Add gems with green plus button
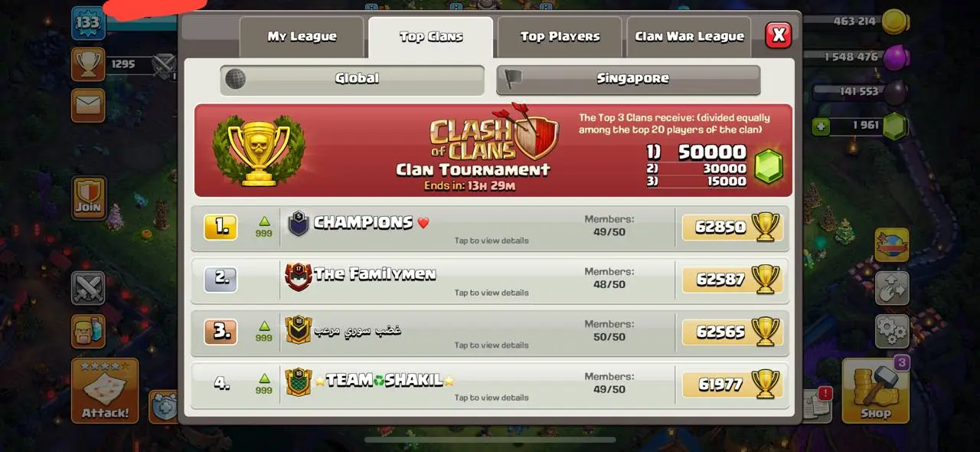Viewport: 980px width, 452px height. pos(821,126)
